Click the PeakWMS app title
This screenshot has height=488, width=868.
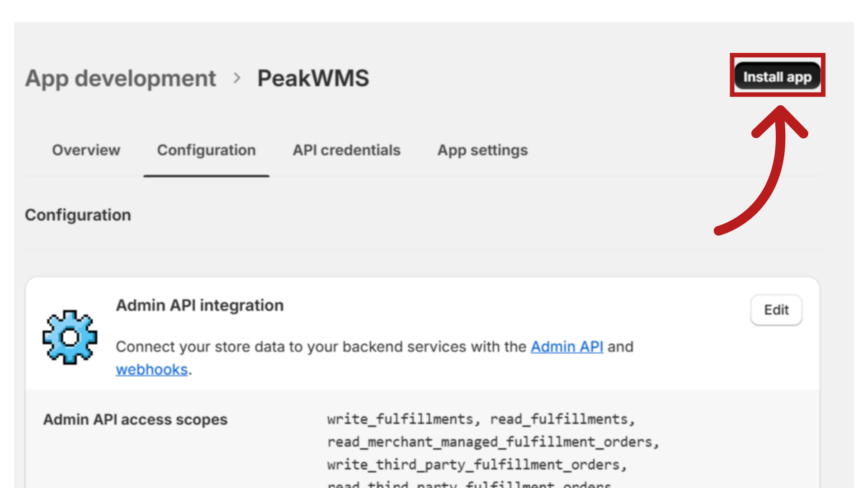(313, 78)
